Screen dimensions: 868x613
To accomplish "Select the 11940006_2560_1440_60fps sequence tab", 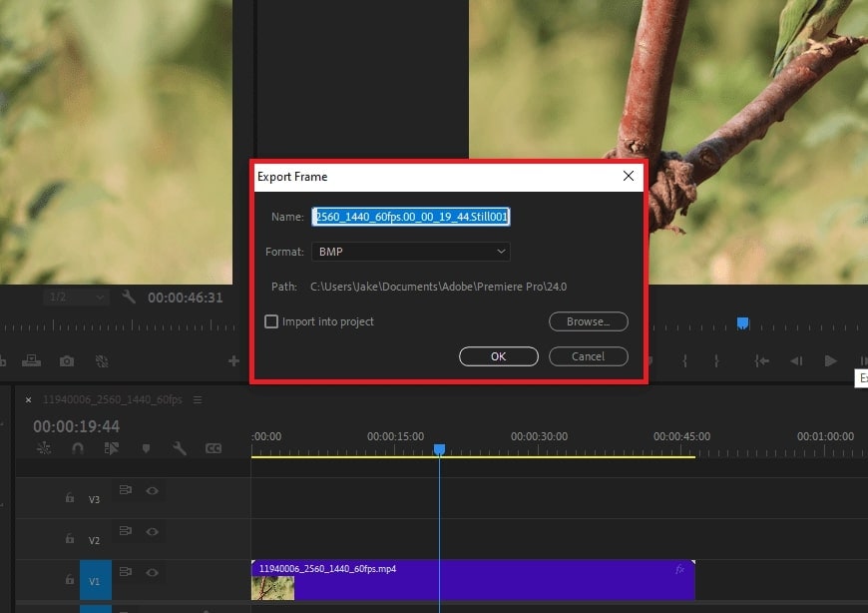I will pyautogui.click(x=110, y=398).
